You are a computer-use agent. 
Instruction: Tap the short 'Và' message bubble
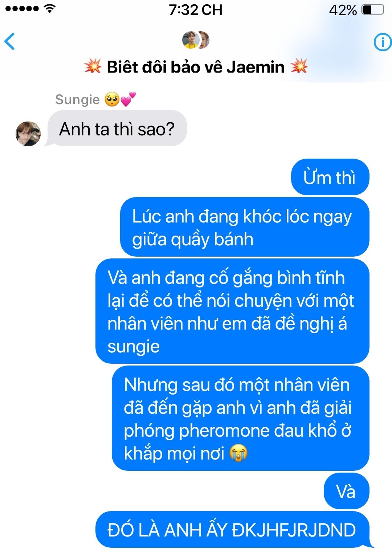tap(346, 491)
